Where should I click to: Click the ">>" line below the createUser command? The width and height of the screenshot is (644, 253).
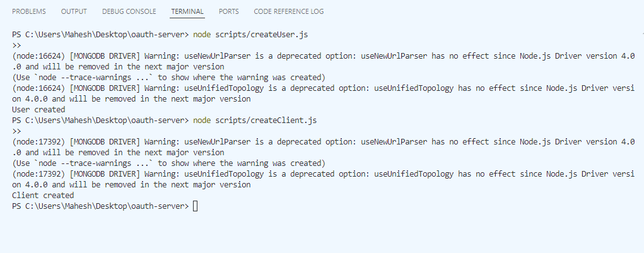tap(17, 45)
